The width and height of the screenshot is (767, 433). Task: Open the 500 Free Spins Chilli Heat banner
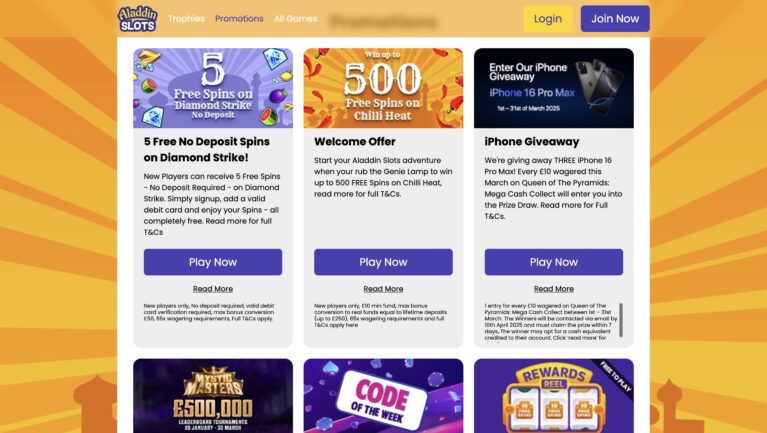tap(383, 88)
